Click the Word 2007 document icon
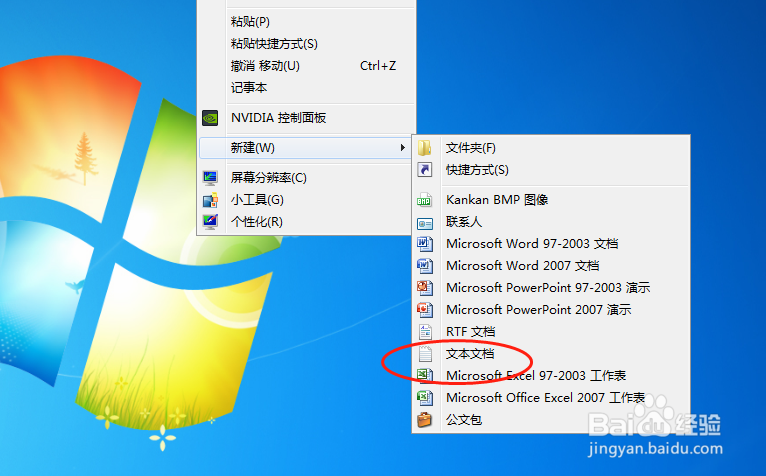 tap(425, 265)
